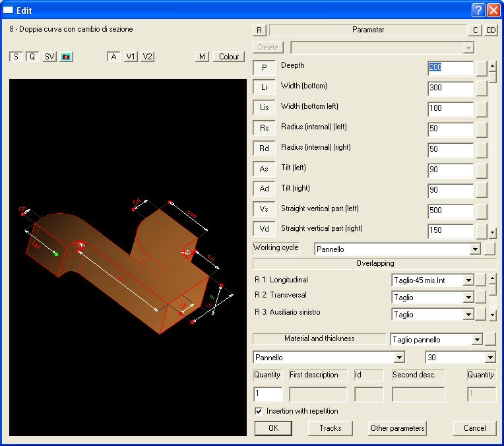The image size is (504, 446).
Task: Open the thickness dropdown showing 30
Action: (x=489, y=358)
